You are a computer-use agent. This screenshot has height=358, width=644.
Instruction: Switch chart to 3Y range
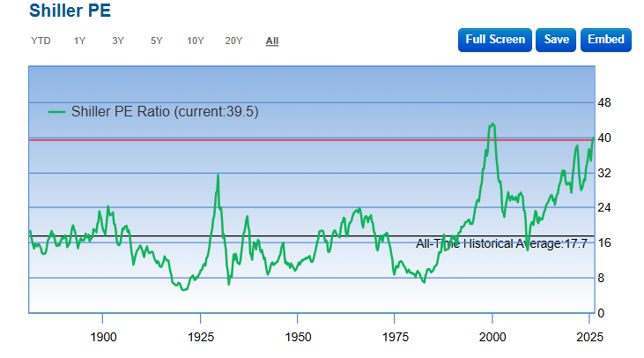[118, 41]
